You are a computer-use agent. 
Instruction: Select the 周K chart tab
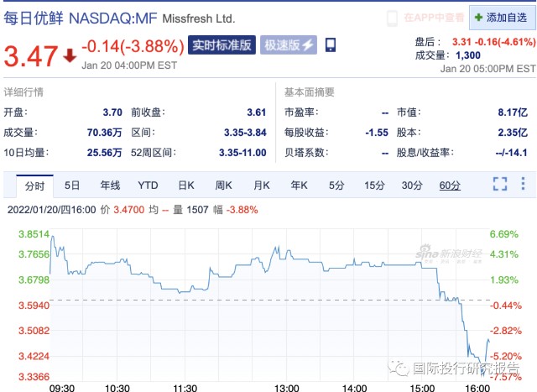[224, 186]
